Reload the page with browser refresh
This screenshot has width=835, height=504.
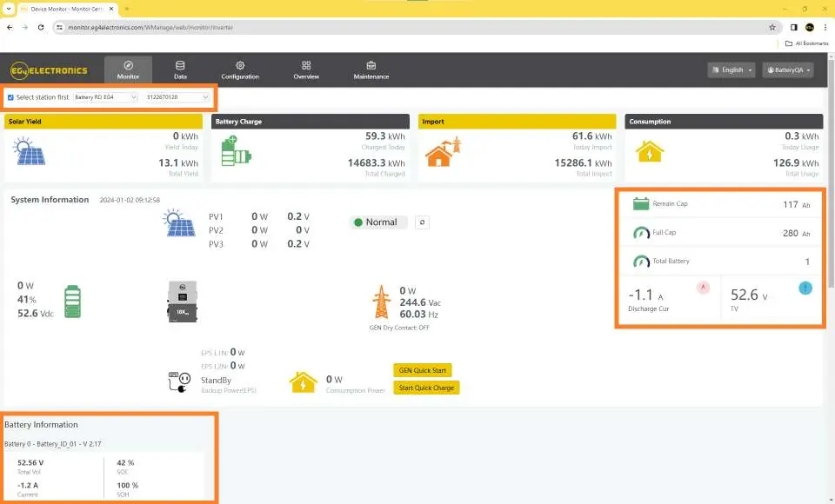[41, 27]
